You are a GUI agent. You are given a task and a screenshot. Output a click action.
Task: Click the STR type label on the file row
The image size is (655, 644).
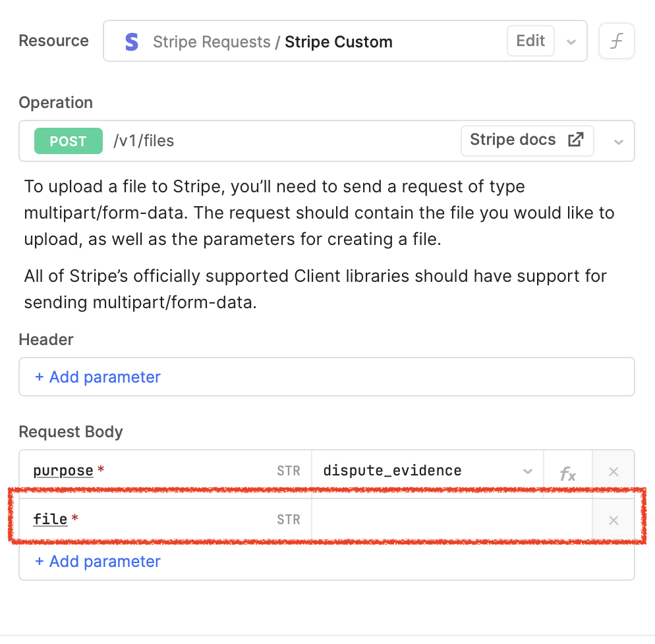point(289,519)
